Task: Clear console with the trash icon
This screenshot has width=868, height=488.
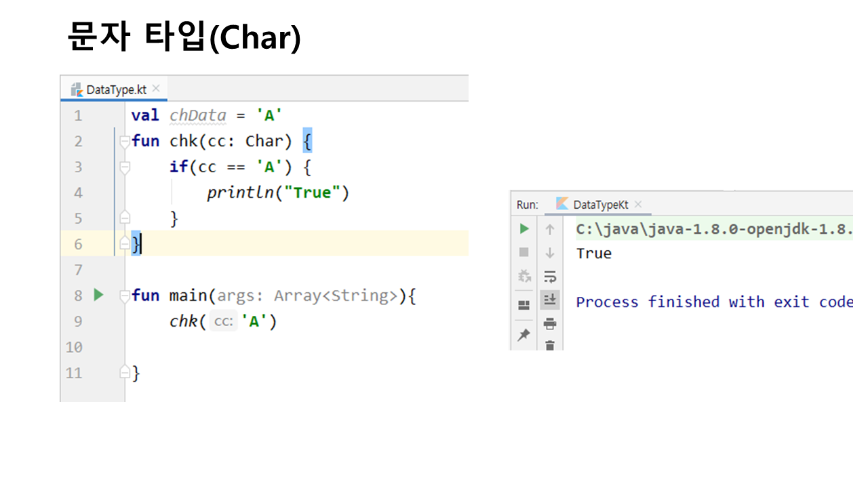Action: [x=550, y=345]
